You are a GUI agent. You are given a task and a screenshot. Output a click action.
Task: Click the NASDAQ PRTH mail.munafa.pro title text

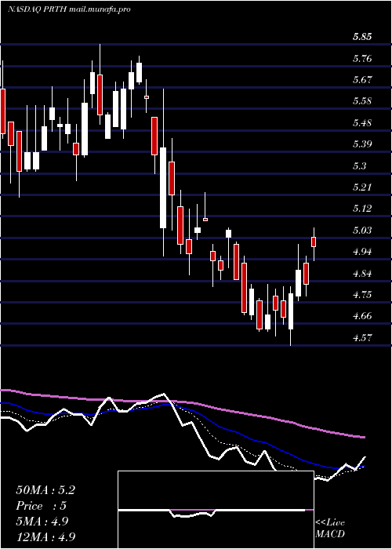click(69, 9)
